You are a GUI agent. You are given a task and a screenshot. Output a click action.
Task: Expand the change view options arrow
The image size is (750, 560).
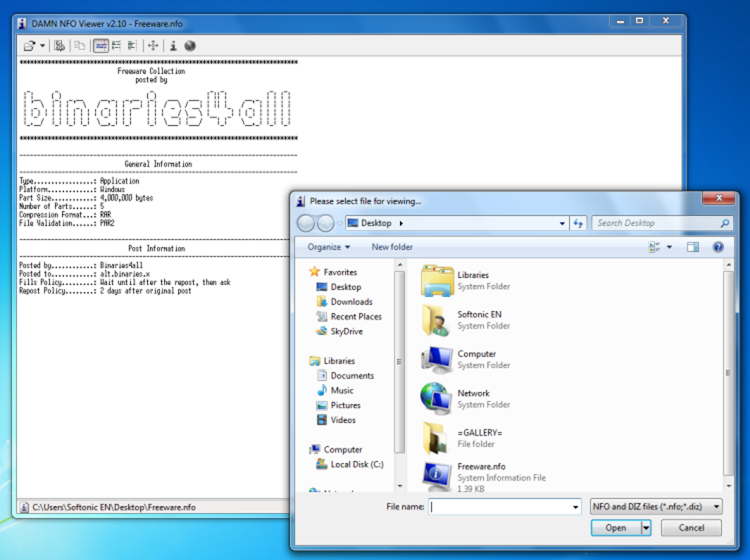[669, 247]
